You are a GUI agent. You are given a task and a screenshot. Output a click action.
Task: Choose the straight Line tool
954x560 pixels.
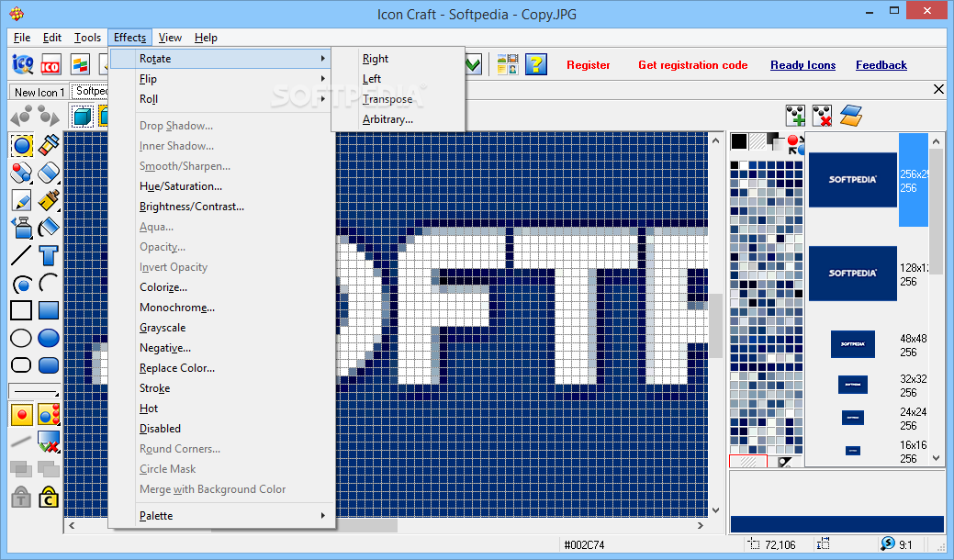[x=21, y=255]
